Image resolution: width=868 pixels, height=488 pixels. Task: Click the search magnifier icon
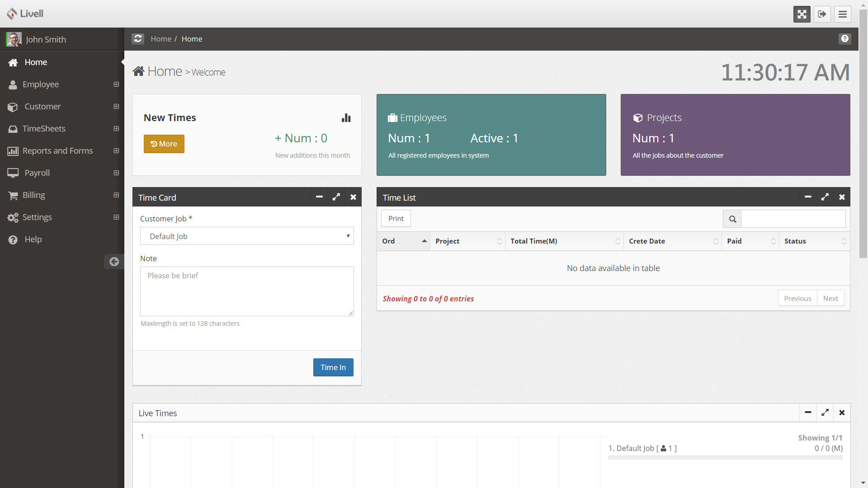732,219
